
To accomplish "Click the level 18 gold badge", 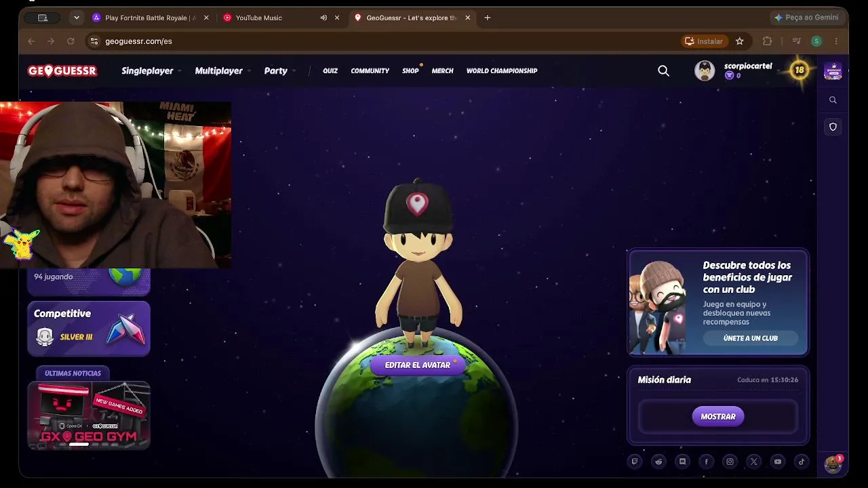I will point(800,70).
